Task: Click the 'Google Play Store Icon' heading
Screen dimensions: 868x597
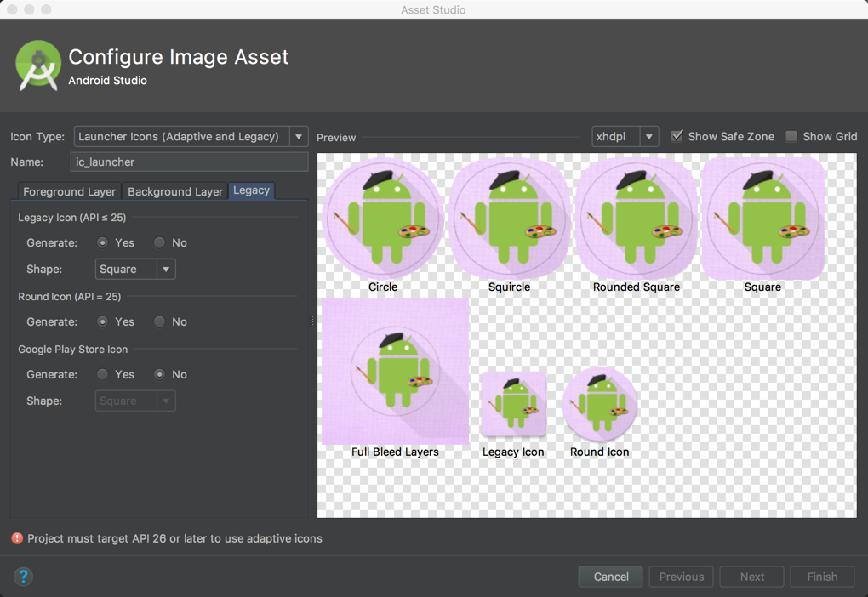Action: (x=72, y=350)
